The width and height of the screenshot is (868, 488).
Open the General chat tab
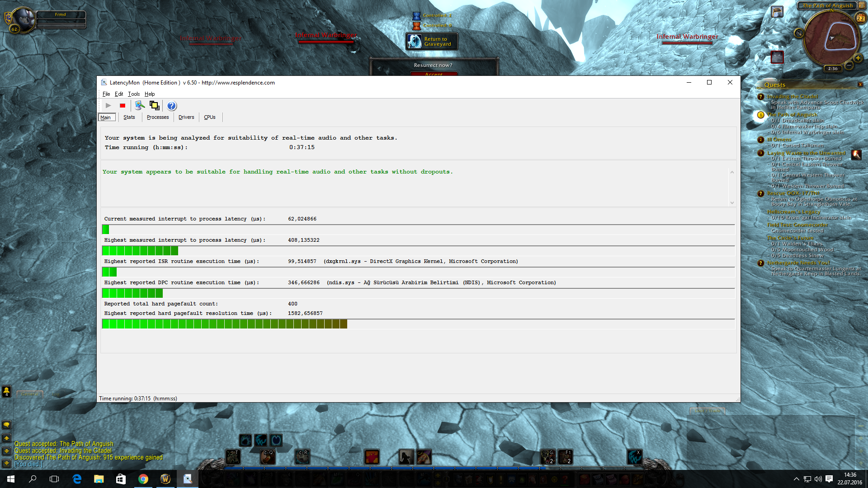click(x=30, y=394)
